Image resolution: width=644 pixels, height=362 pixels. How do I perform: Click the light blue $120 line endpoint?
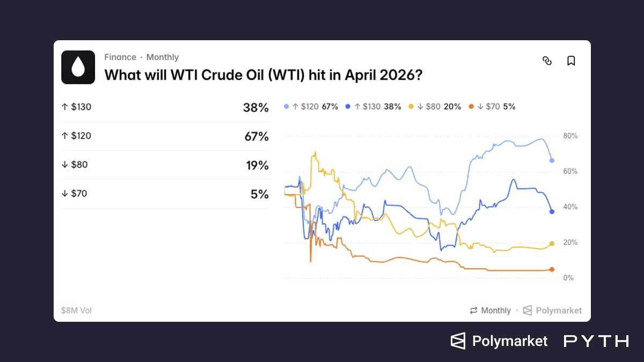tap(552, 160)
